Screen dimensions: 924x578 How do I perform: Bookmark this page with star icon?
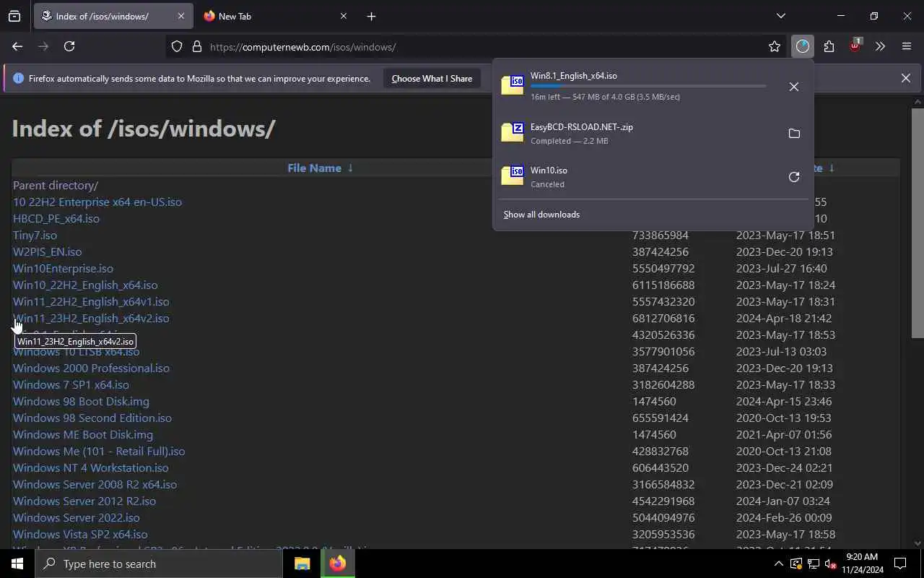775,46
